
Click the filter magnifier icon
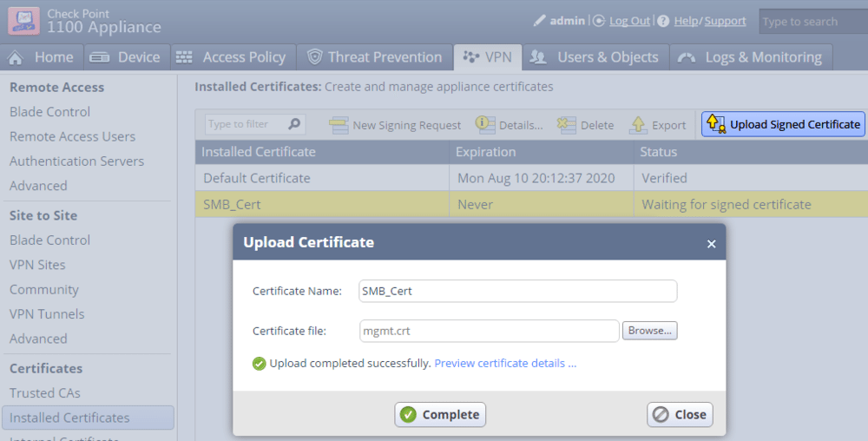295,124
